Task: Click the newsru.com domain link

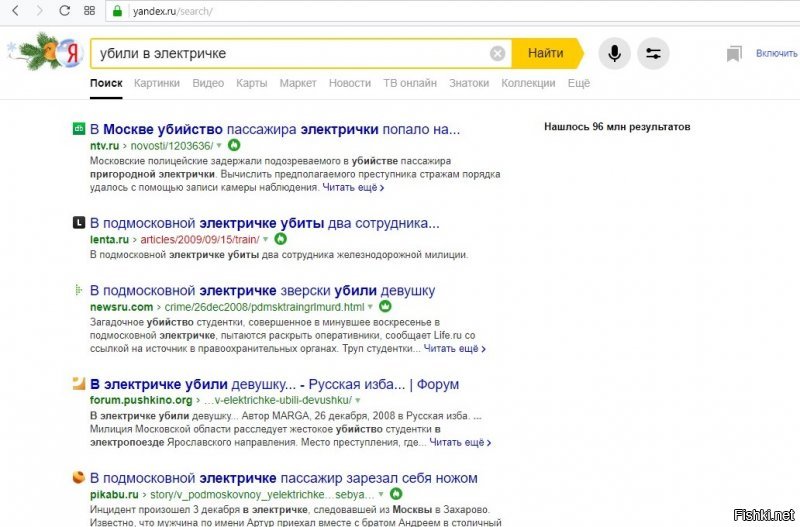Action: coord(121,307)
